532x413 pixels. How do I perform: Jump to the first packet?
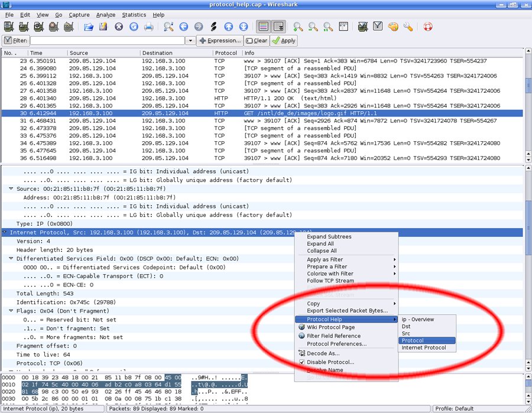229,27
